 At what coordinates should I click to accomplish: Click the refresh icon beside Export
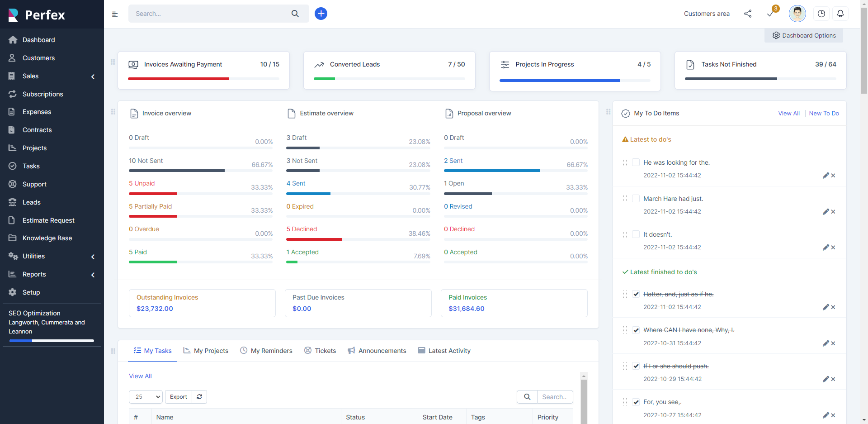tap(199, 397)
